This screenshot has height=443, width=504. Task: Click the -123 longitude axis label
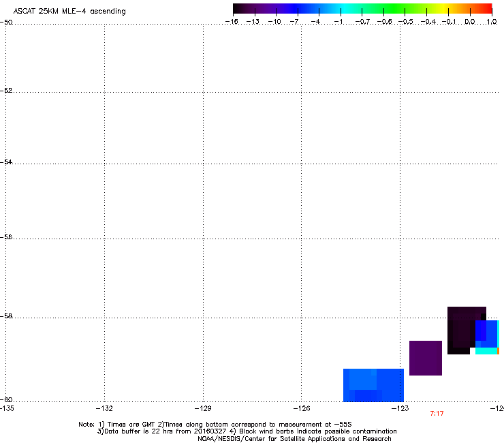coord(400,408)
